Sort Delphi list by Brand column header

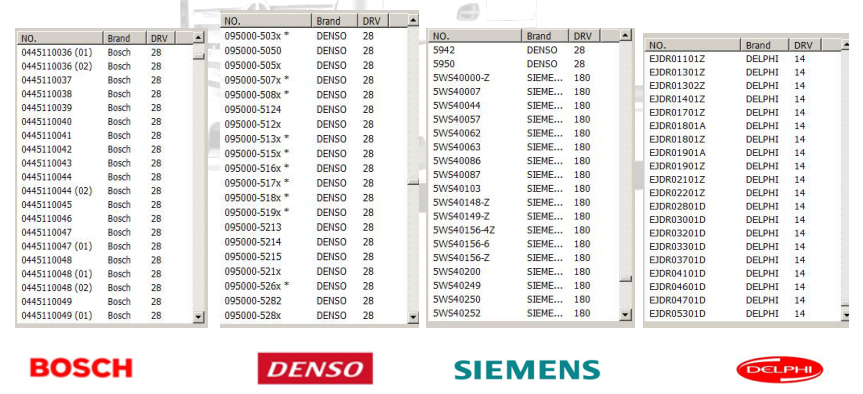[x=764, y=45]
